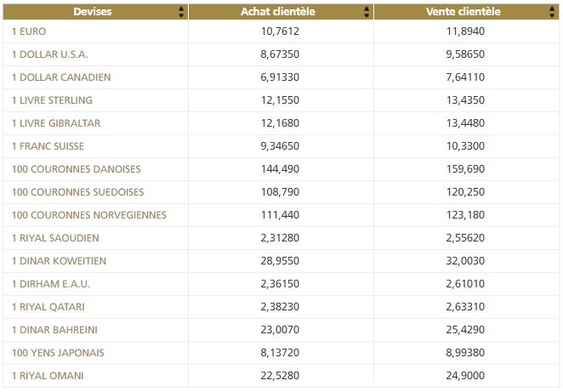
Task: Click the 1 FRANC SUISSE label
Action: 48,146
